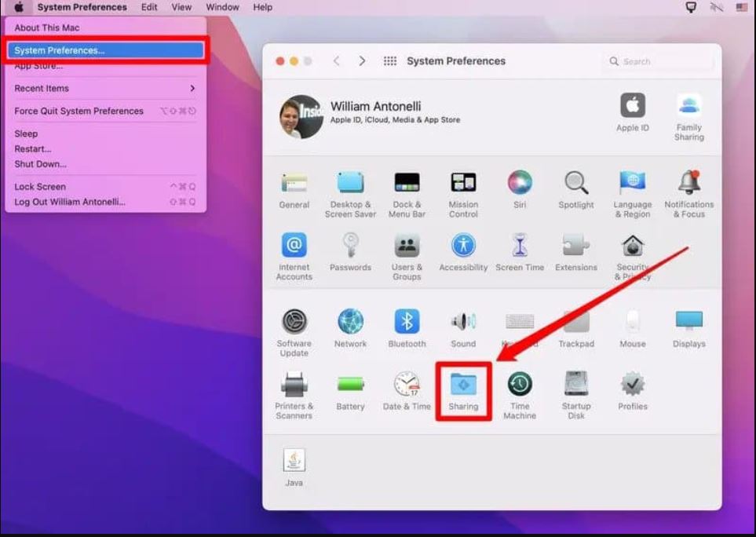Open Extensions preferences

pyautogui.click(x=576, y=253)
